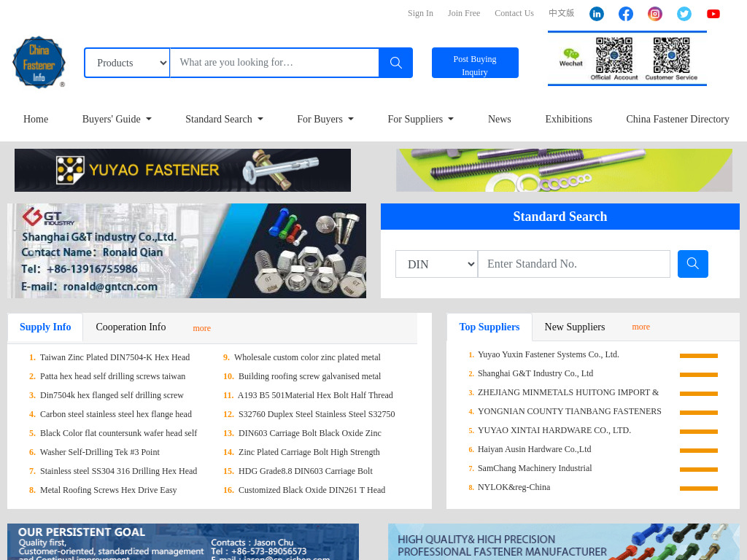This screenshot has height=560, width=747.
Task: Open 'Our Persistent Goal' banner ad
Action: point(183,542)
